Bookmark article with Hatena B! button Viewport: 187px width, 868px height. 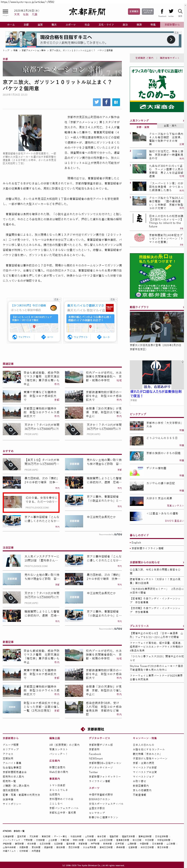116,102
